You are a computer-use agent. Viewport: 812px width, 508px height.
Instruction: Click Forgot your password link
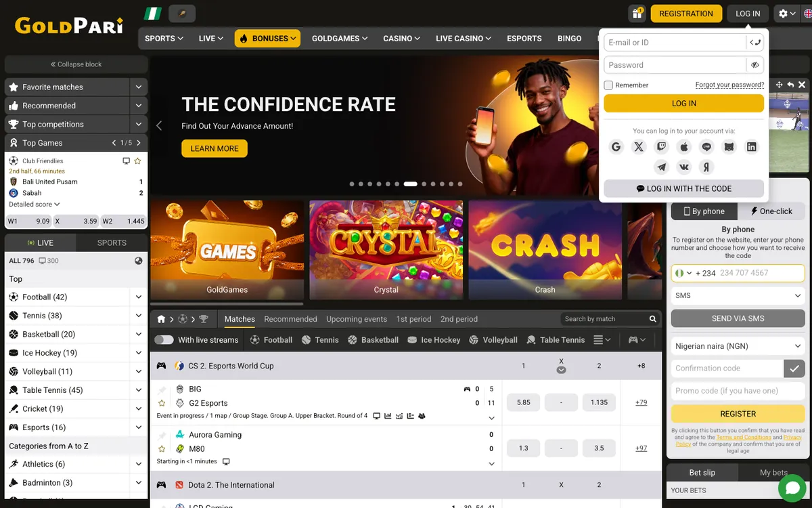click(729, 85)
